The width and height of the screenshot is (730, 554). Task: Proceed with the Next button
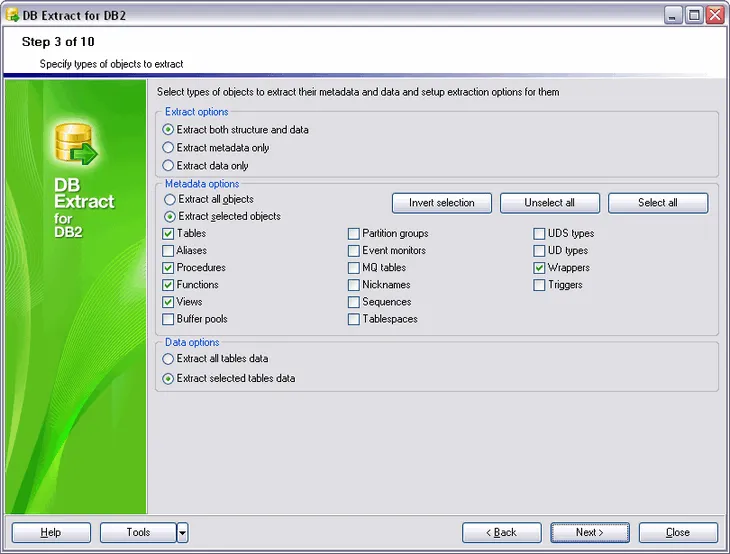point(590,533)
